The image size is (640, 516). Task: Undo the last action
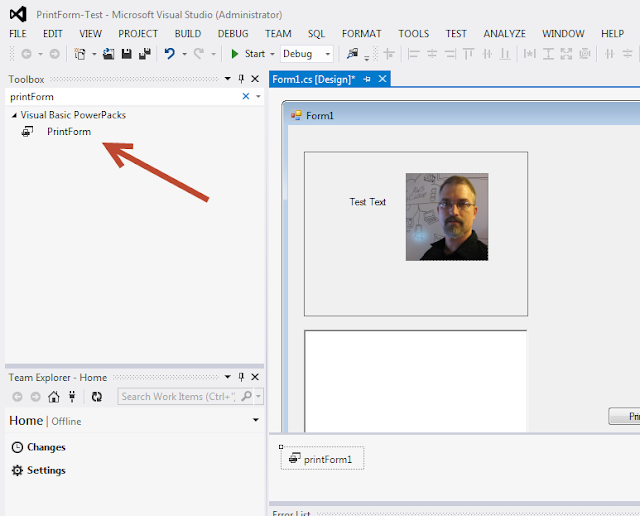coord(169,54)
